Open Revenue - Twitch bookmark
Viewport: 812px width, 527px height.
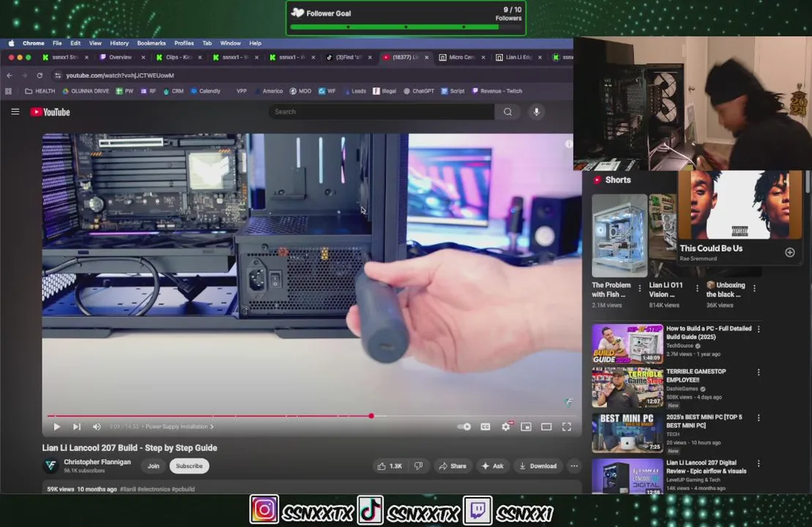click(x=498, y=91)
